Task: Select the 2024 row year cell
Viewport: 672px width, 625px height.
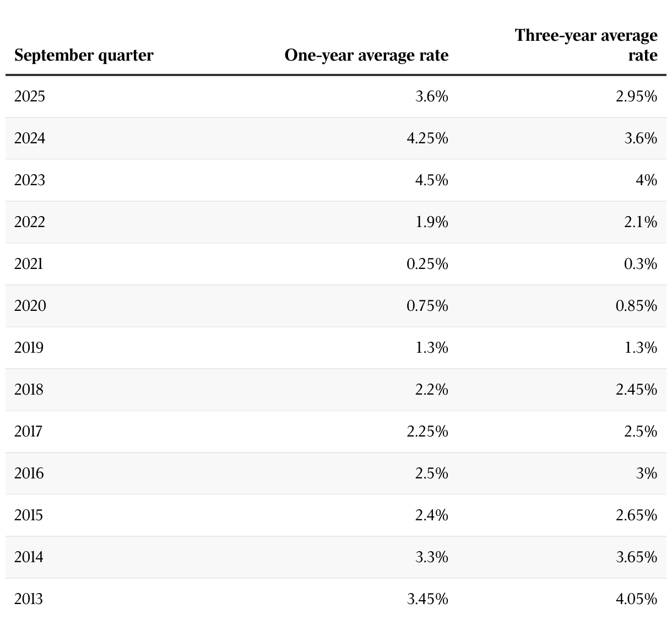Action: click(x=30, y=138)
